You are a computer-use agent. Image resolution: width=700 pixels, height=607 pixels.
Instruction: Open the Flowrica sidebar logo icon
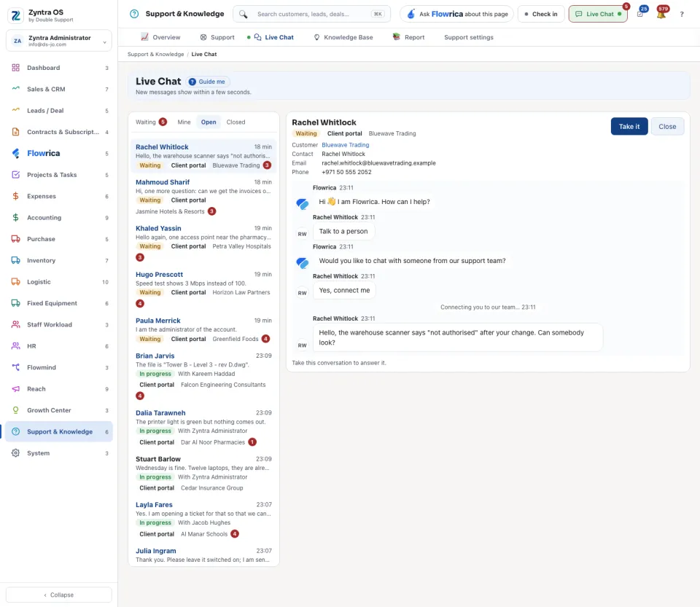point(15,154)
